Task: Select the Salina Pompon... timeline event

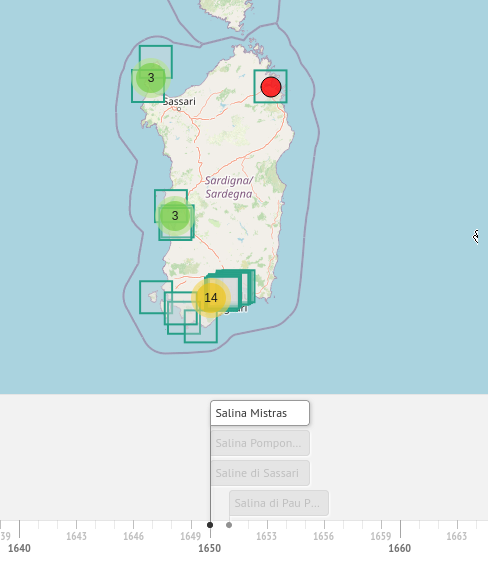Action: point(260,443)
